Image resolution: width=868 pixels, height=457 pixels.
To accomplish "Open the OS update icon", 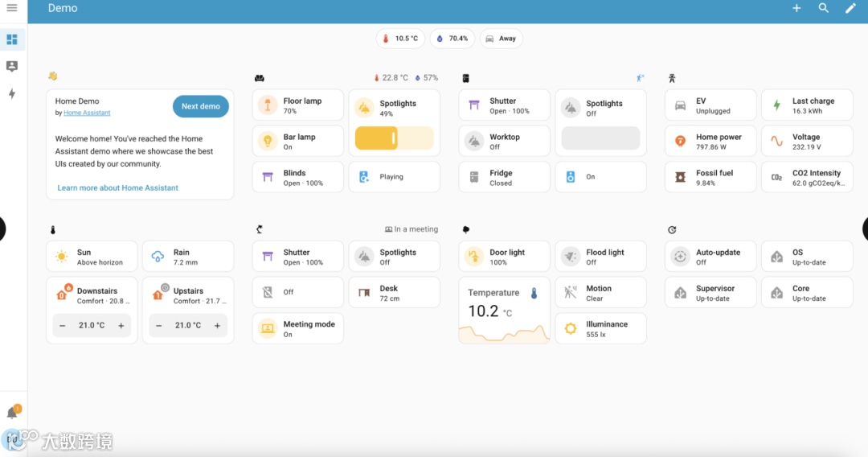I will [x=776, y=257].
